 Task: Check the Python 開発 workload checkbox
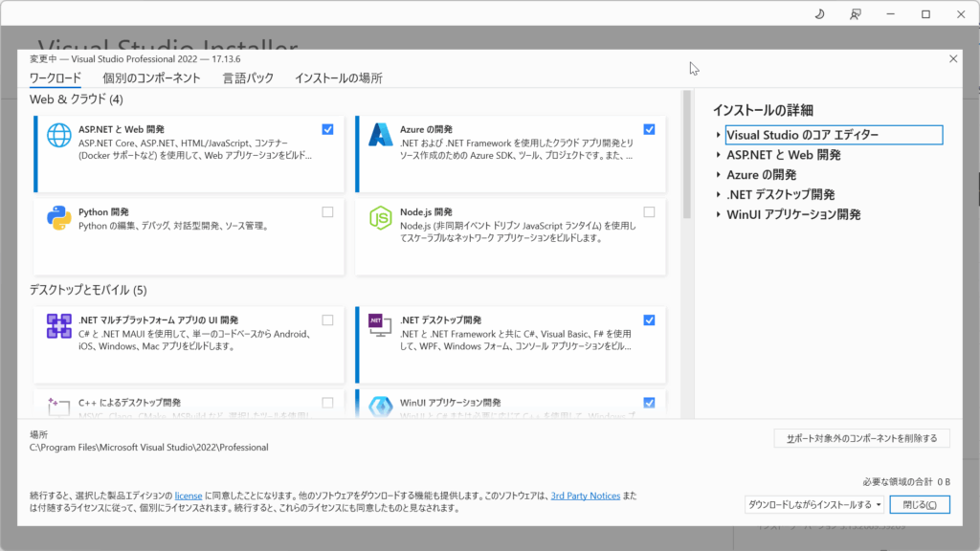click(x=327, y=212)
